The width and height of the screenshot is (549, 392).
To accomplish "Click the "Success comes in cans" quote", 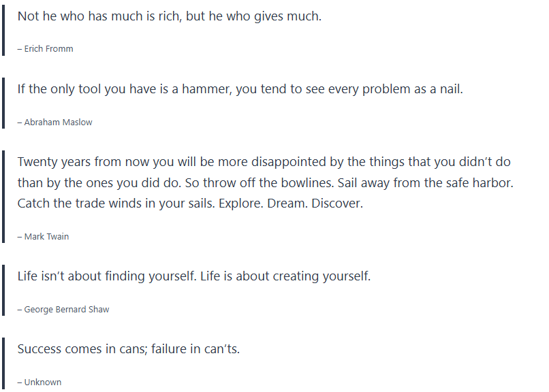I will pos(129,349).
